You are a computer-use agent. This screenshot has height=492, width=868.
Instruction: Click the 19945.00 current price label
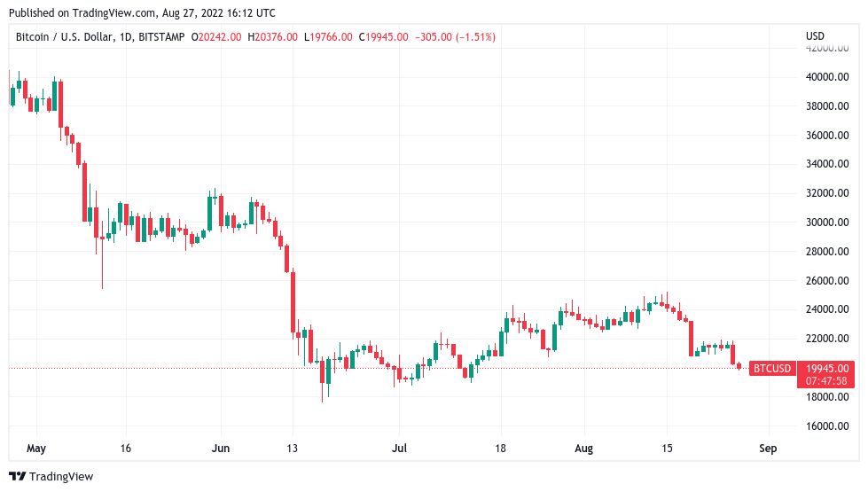click(x=827, y=369)
